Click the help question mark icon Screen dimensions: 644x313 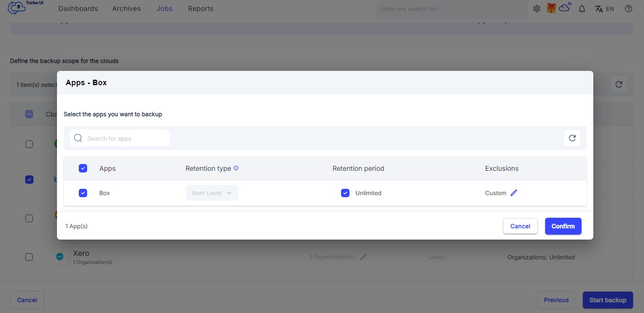(x=628, y=8)
